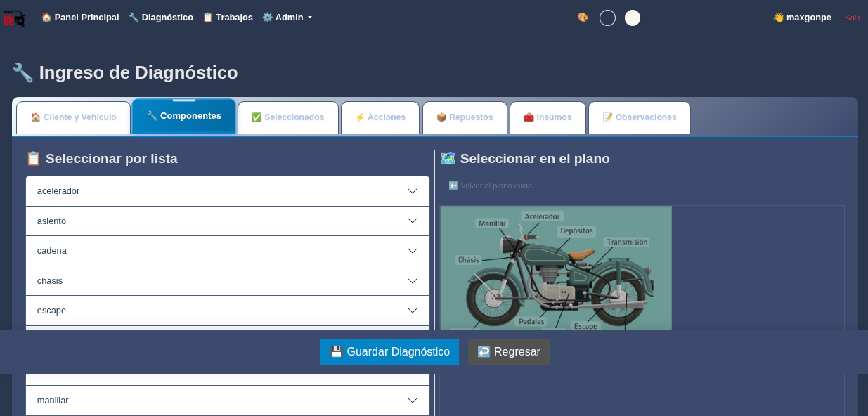Open the palette icon in the top bar
868x416 pixels.
[x=583, y=18]
